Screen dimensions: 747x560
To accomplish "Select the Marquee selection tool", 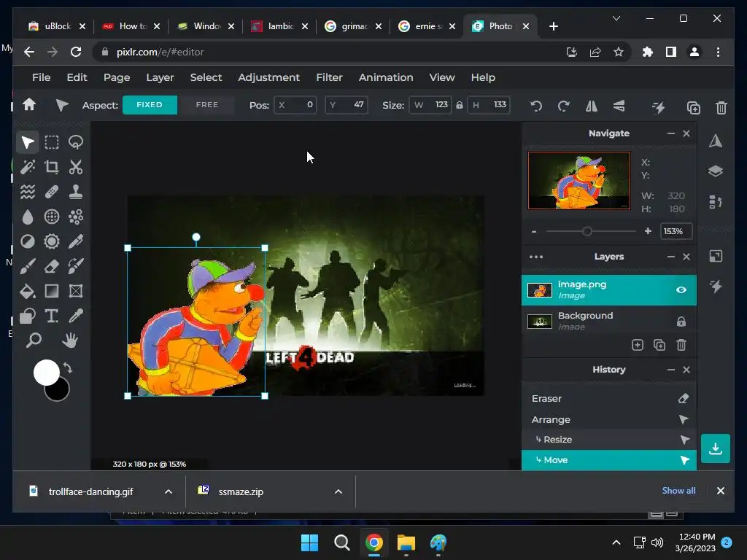I will click(52, 142).
